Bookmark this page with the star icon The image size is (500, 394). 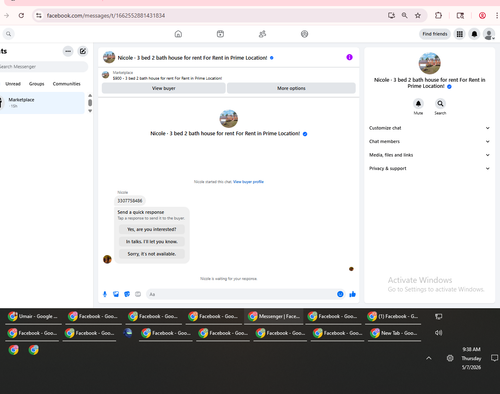(418, 15)
